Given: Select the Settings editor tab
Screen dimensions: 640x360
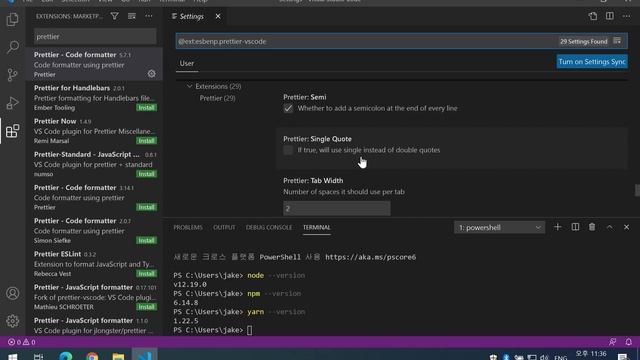Looking at the screenshot, I should (191, 16).
